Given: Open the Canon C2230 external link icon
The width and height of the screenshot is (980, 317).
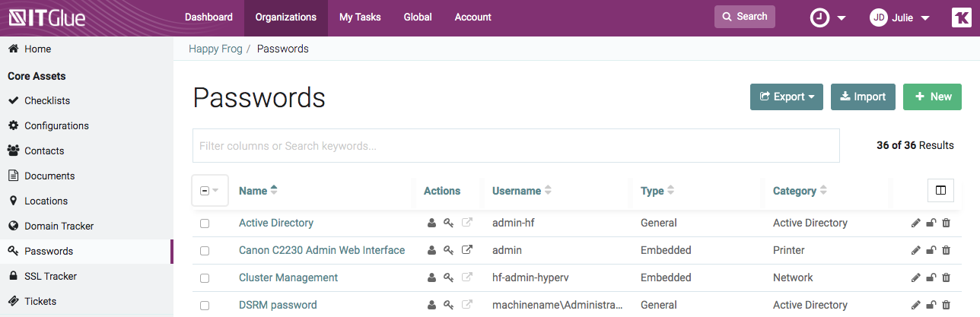Looking at the screenshot, I should click(x=466, y=250).
